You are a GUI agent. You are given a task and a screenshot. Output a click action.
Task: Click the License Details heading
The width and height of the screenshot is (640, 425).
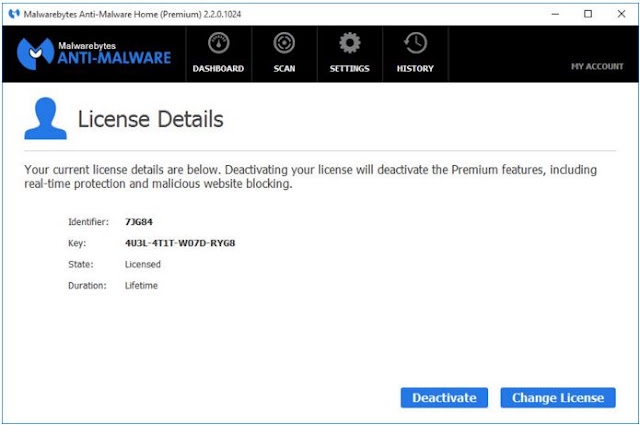click(x=151, y=119)
